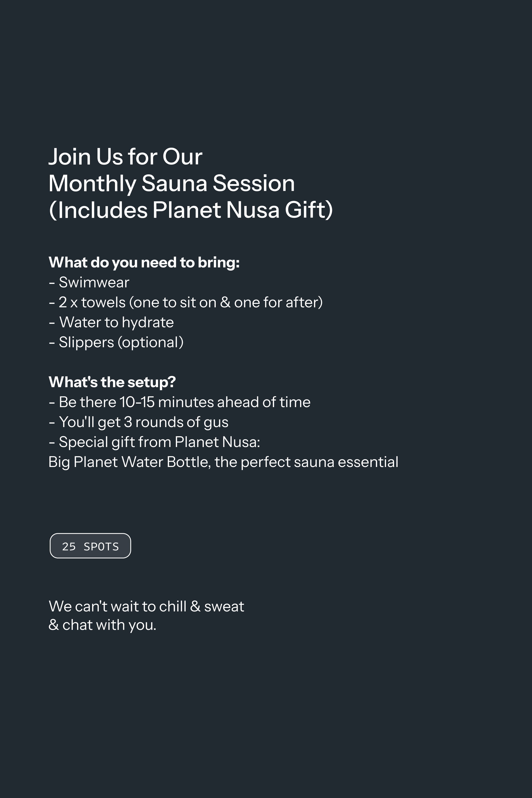This screenshot has height=798, width=532.
Task: Select the 'Big Planet Water Bottle' line
Action: pos(223,462)
